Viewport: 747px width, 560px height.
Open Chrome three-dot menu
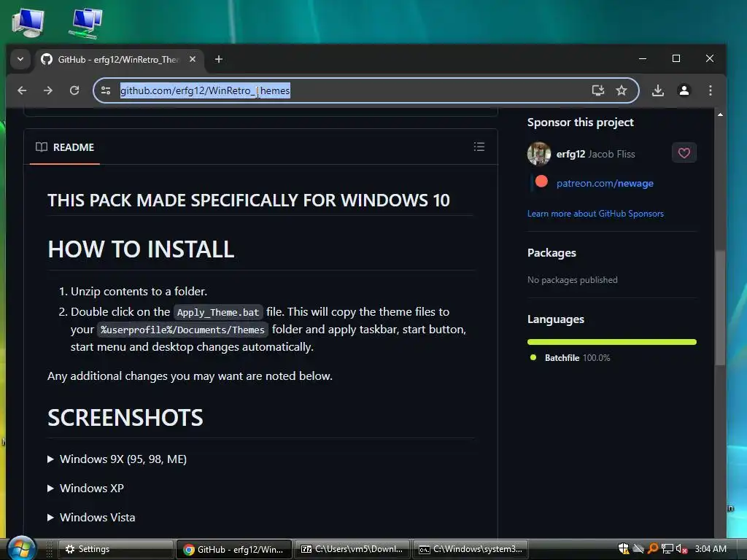711,90
